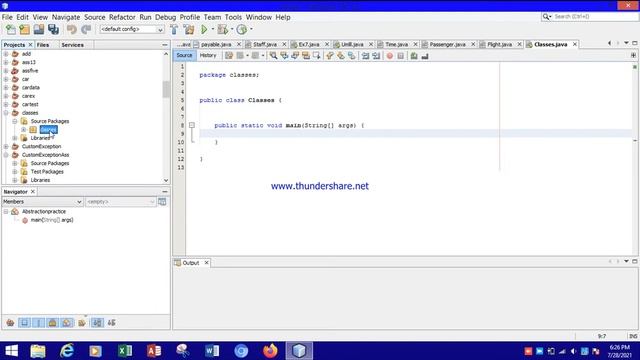Start macro recording with the red circle icon
Viewport: 640px width, 360px height.
coord(390,56)
